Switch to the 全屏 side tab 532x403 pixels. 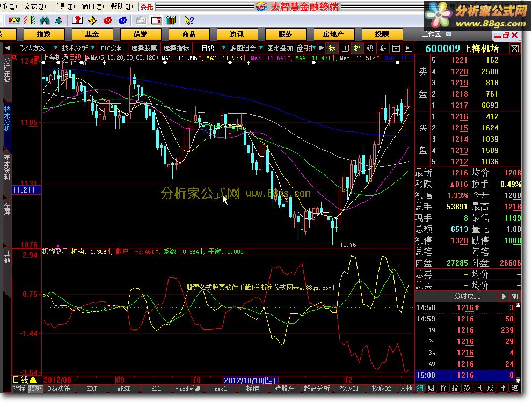click(x=7, y=209)
